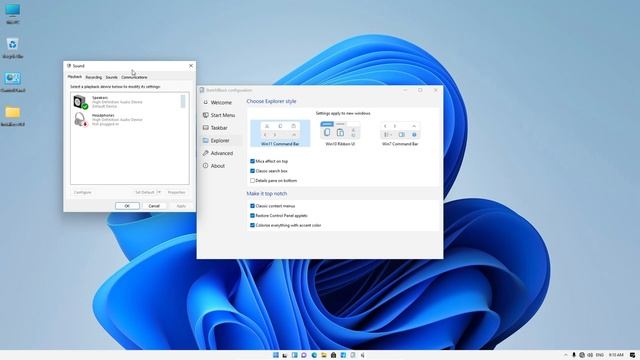Toggle Classic context menus checkbox
This screenshot has height=360, width=640.
tap(252, 206)
